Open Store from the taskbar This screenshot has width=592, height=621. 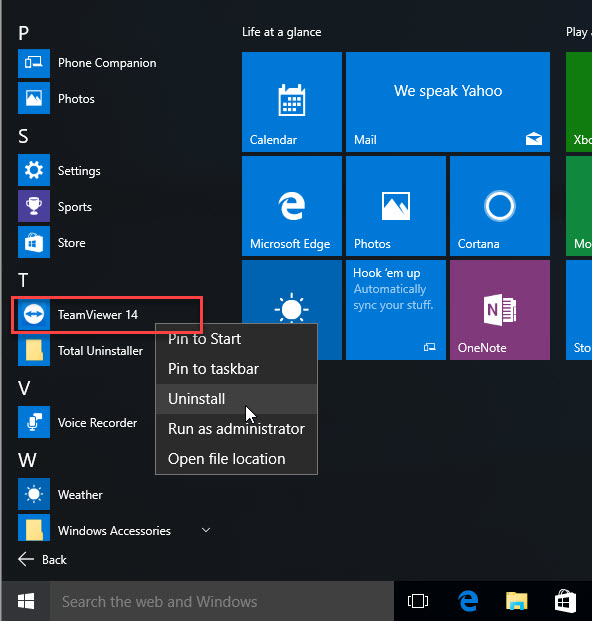pos(565,601)
